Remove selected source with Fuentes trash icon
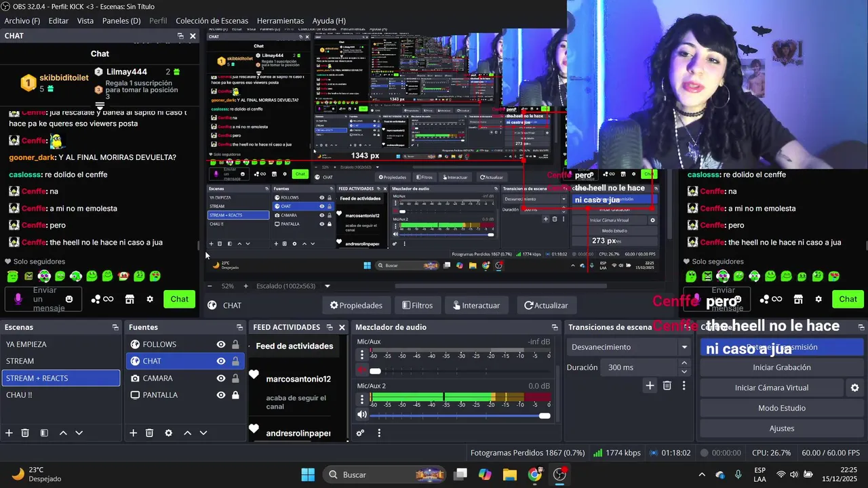 150,433
